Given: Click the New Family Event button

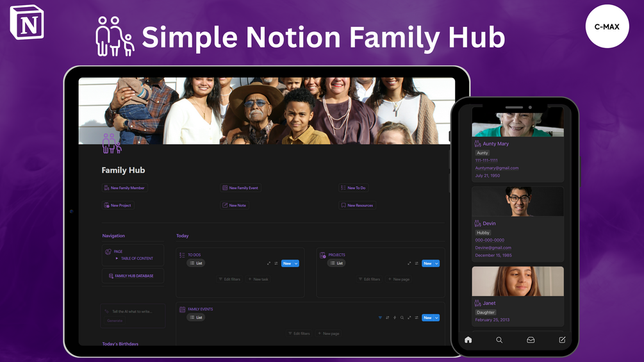Looking at the screenshot, I should pyautogui.click(x=241, y=188).
